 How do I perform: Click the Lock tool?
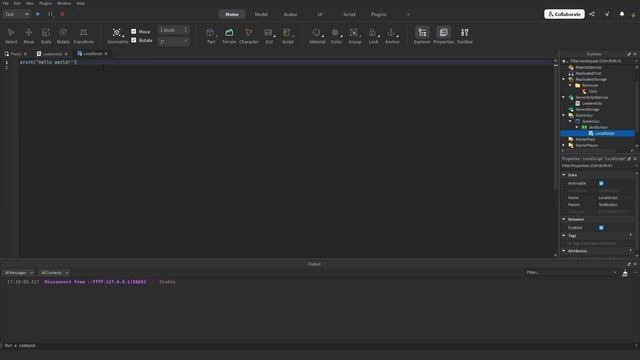click(x=373, y=36)
